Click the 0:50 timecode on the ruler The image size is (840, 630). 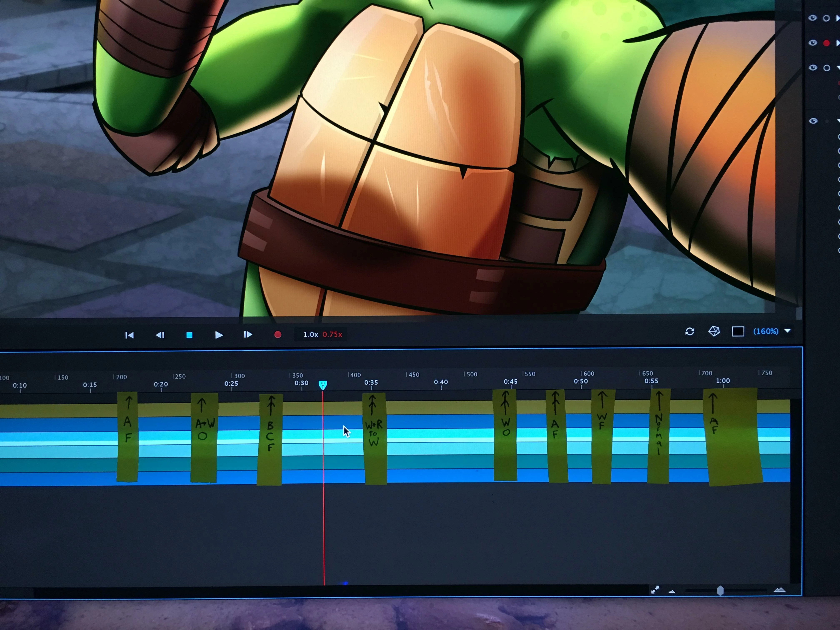click(x=581, y=381)
